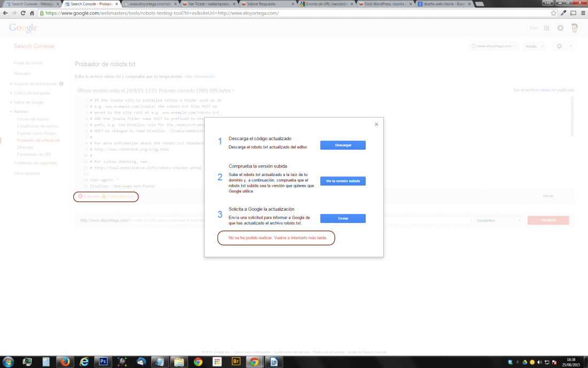The image size is (588, 368).
Task: Click the eyedropper extension icon
Action: pyautogui.click(x=563, y=13)
